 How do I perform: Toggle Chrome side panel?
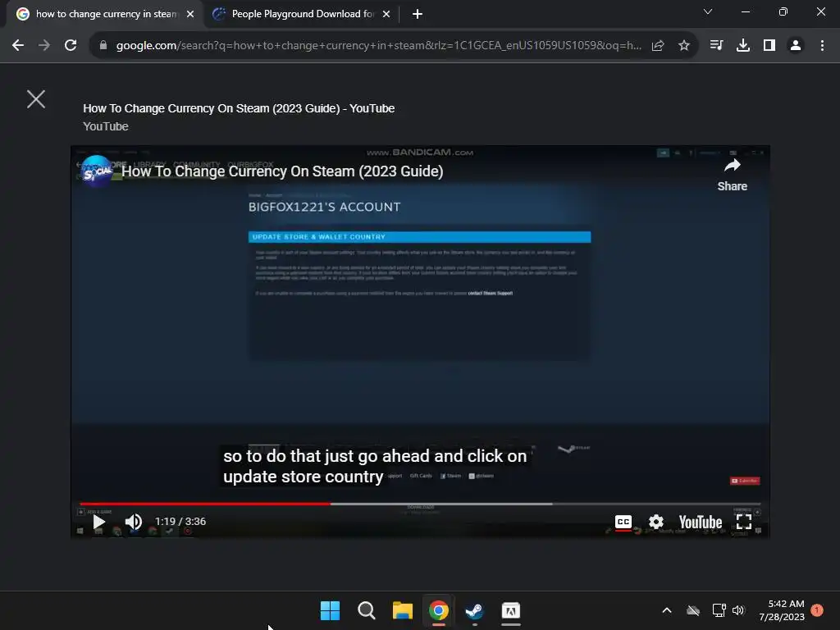(769, 46)
